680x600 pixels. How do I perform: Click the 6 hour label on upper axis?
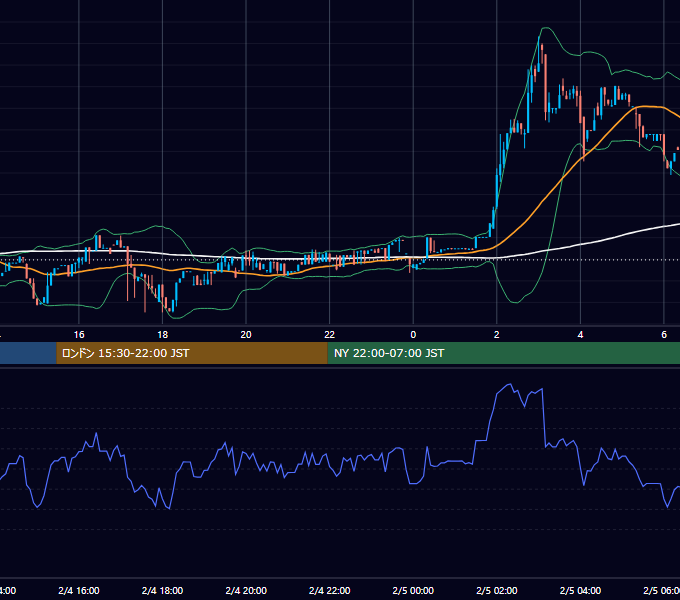[x=664, y=335]
